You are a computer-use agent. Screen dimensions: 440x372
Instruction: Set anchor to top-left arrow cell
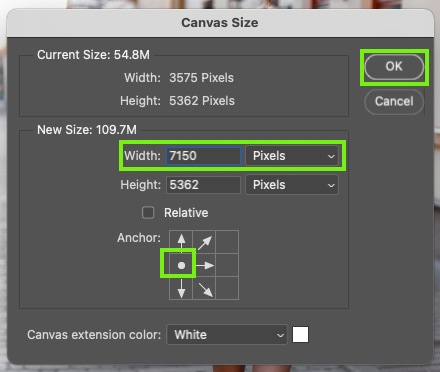(x=181, y=242)
